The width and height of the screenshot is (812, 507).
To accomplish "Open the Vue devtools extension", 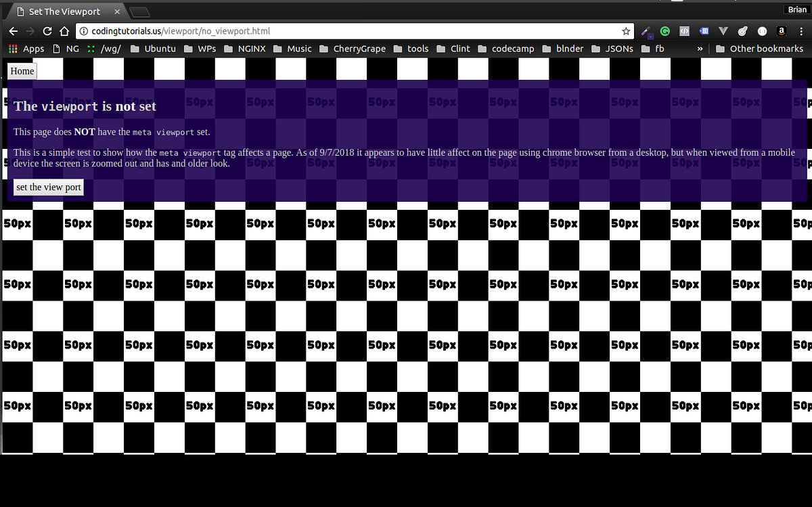I will (x=723, y=31).
